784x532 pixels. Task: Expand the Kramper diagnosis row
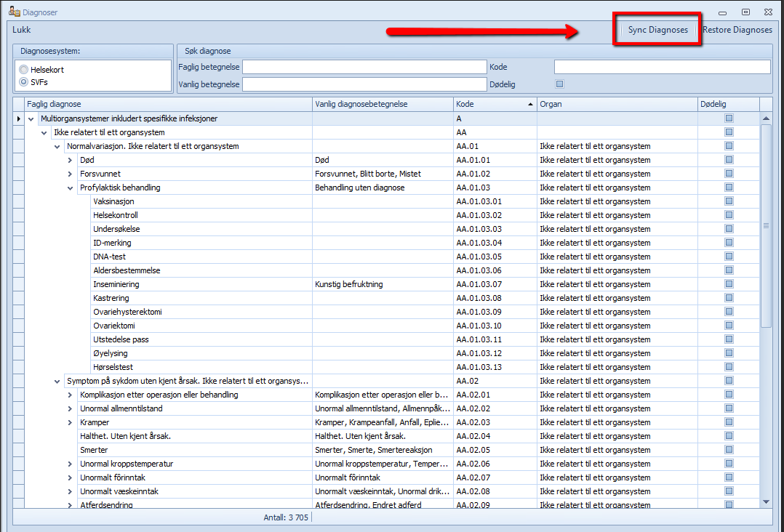click(71, 422)
